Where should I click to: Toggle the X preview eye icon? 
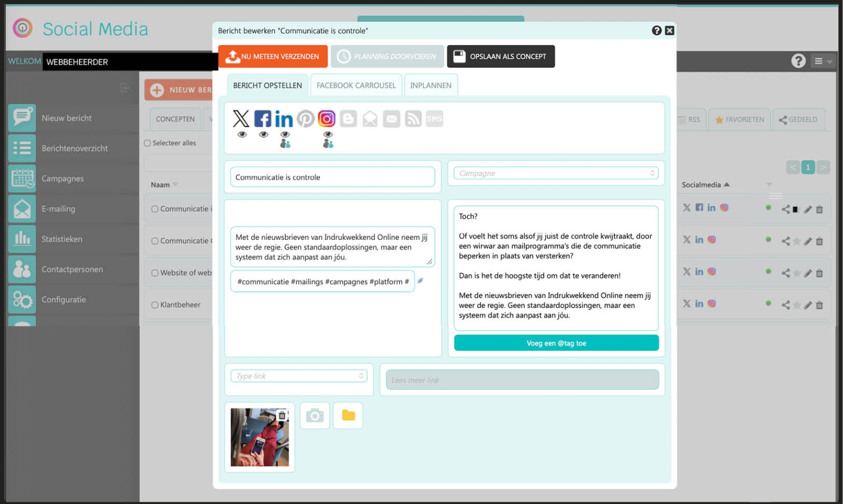(x=242, y=134)
